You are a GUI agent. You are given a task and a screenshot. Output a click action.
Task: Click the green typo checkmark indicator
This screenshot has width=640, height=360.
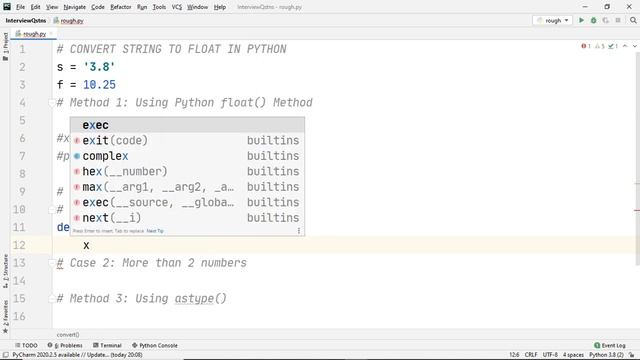coord(613,46)
